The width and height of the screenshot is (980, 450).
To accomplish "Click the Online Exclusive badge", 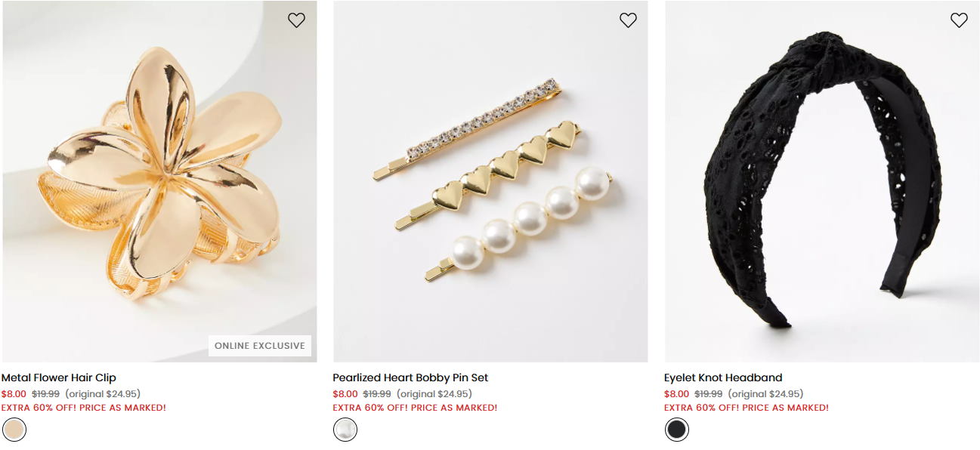I will (260, 346).
